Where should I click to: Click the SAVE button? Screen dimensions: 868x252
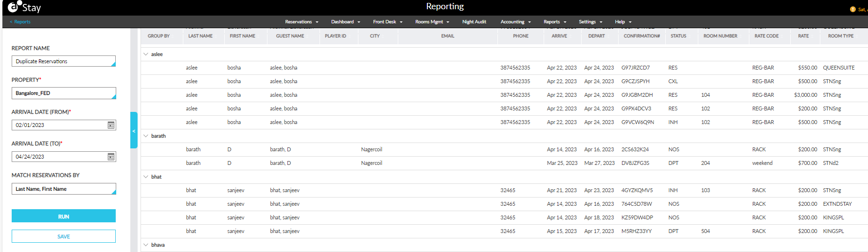tap(64, 236)
